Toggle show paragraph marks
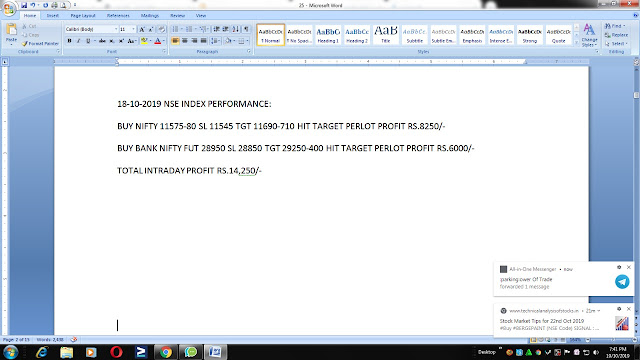This screenshot has width=640, height=360. tap(246, 29)
